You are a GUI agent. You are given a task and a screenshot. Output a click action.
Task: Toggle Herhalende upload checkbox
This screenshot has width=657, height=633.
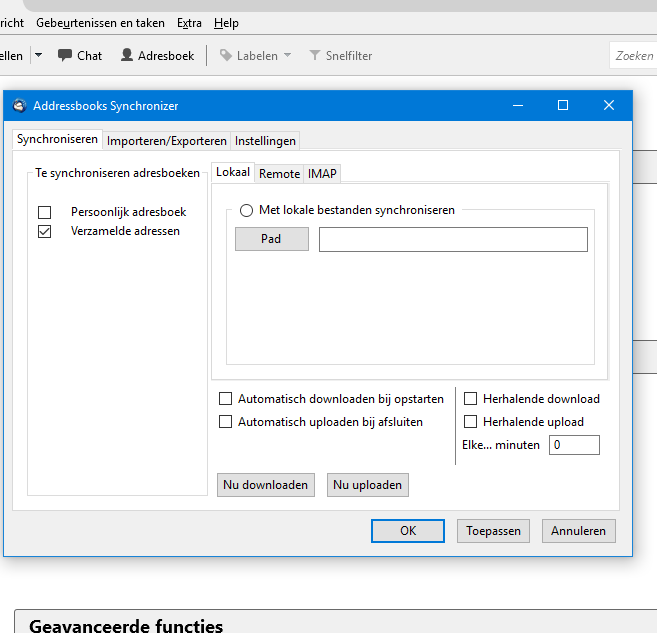pos(471,422)
